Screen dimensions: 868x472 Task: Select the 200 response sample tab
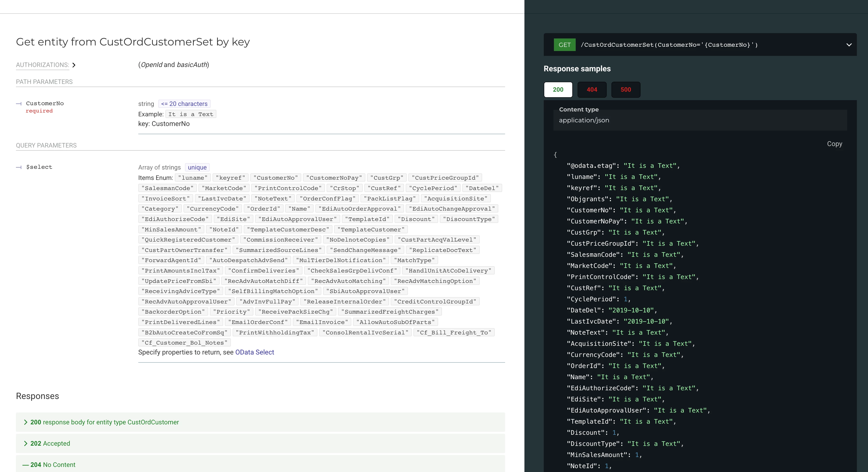click(558, 90)
